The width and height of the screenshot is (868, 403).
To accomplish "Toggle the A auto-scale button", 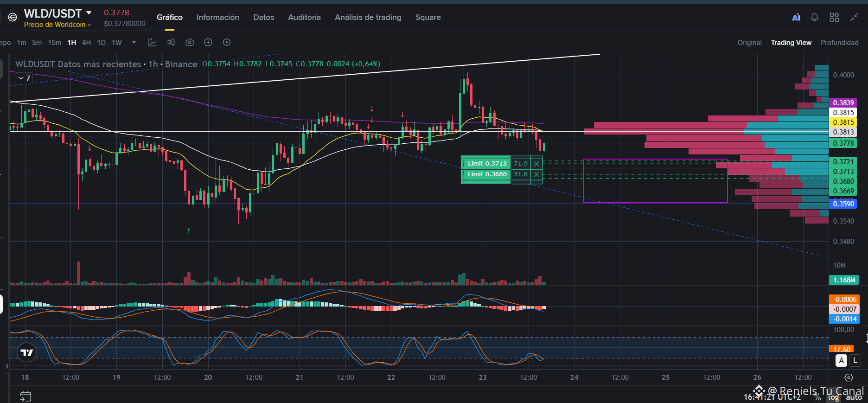I will (x=841, y=360).
